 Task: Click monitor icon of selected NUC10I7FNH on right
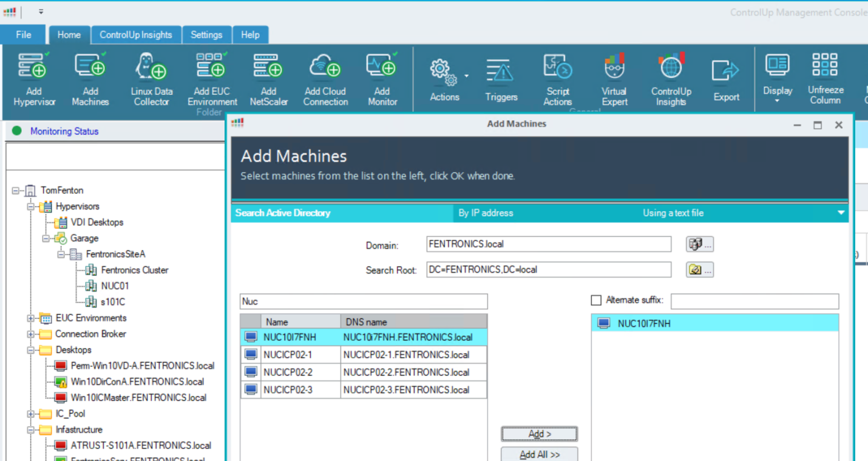pos(604,323)
